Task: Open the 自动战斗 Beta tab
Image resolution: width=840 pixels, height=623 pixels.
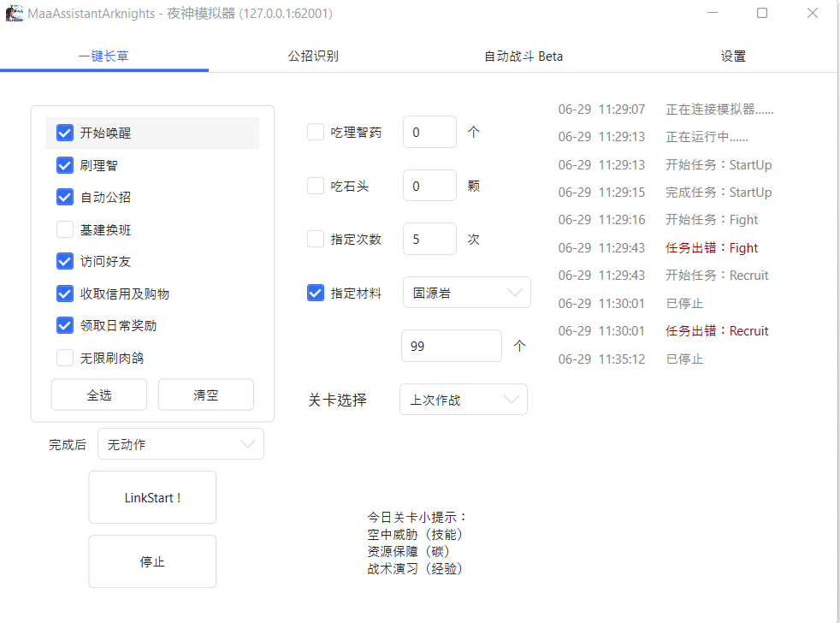Action: pos(524,56)
